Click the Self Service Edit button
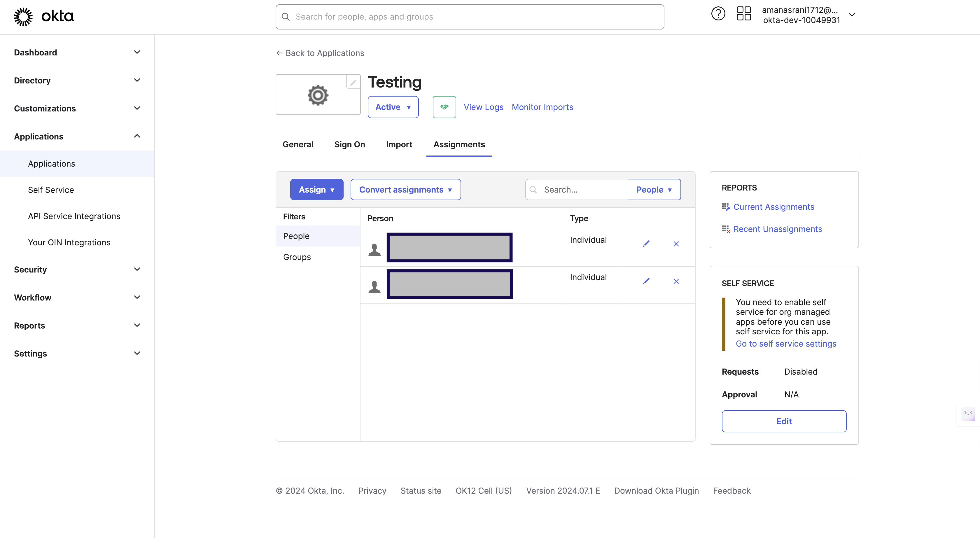 point(784,421)
